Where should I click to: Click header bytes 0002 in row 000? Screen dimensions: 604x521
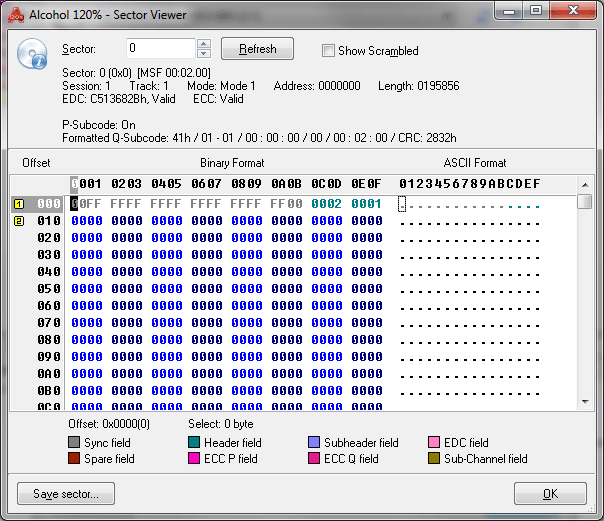click(x=326, y=204)
